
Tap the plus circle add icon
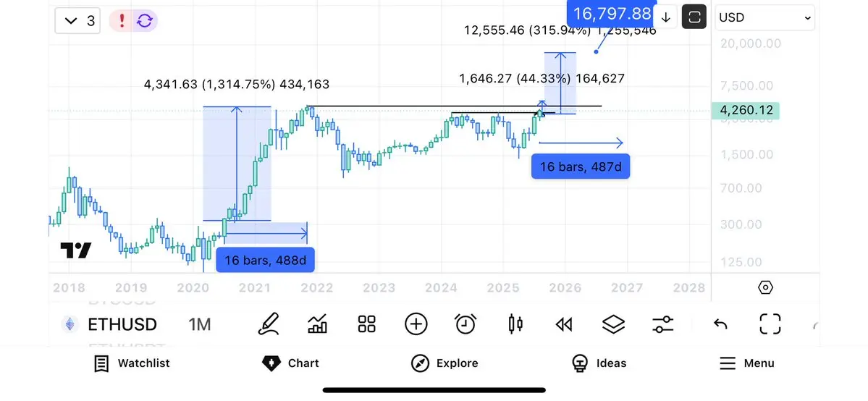pyautogui.click(x=416, y=324)
